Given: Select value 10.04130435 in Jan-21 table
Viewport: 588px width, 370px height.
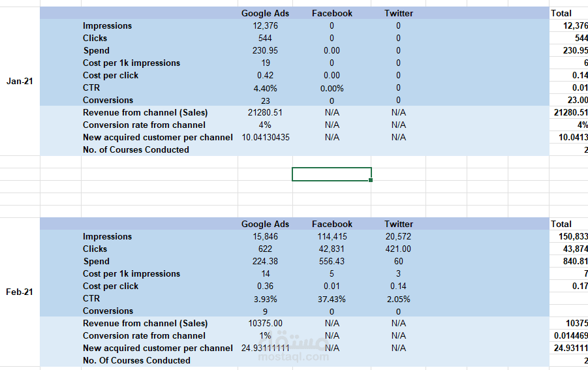Looking at the screenshot, I should (266, 137).
